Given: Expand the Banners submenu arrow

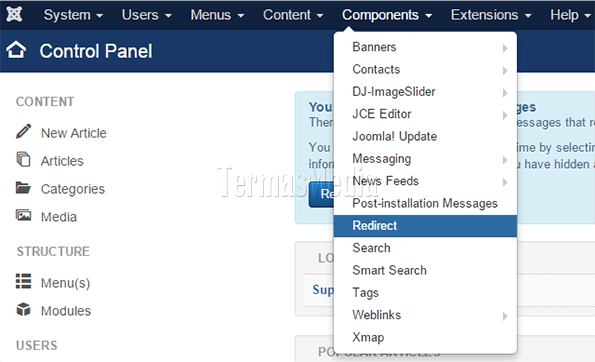Looking at the screenshot, I should point(505,48).
